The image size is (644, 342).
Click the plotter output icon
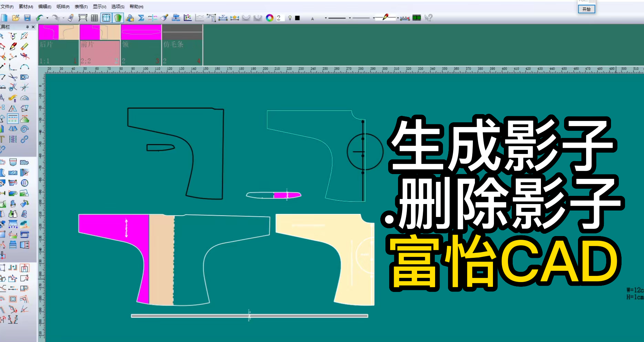83,18
